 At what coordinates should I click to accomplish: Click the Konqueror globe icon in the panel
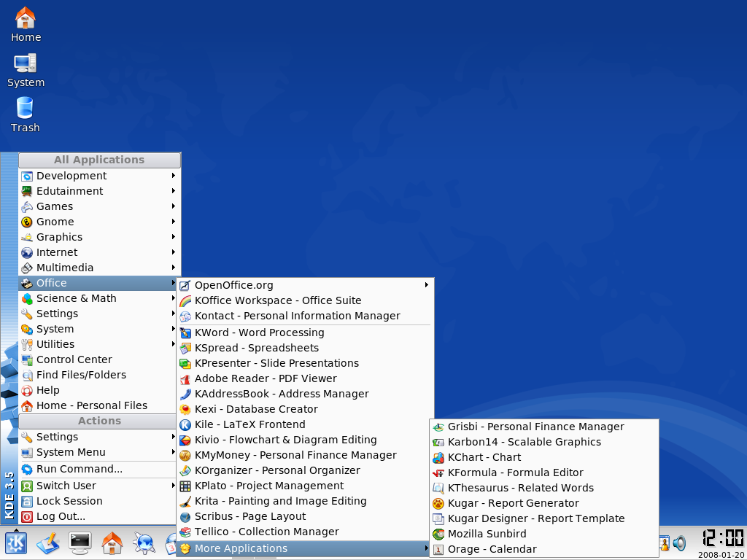[x=144, y=542]
